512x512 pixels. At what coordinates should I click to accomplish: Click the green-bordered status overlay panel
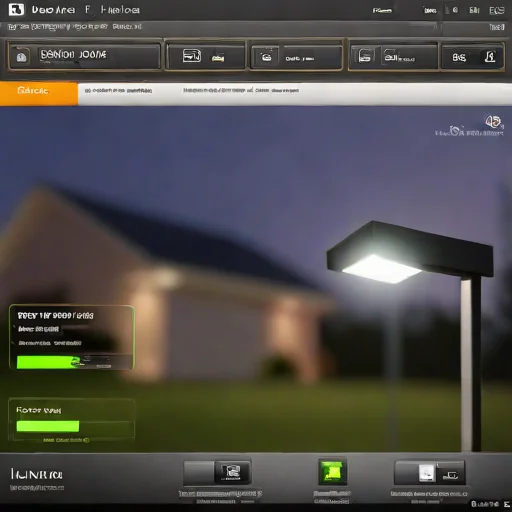[x=72, y=337]
